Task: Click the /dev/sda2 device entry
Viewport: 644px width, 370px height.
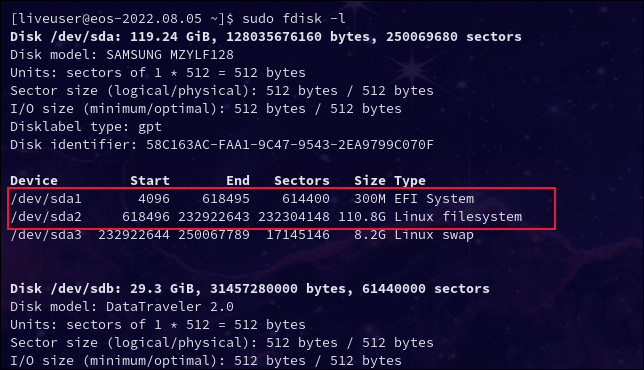Action: pyautogui.click(x=46, y=216)
